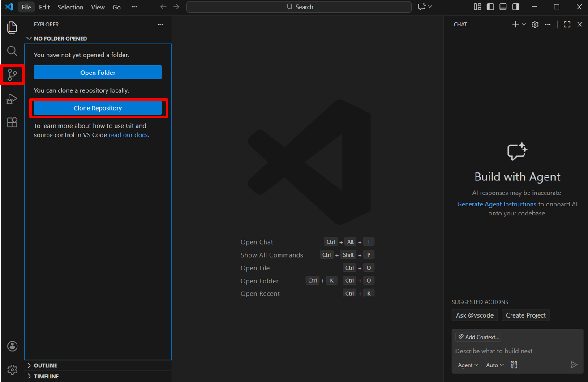Toggle the primary side bar
The image size is (588, 382).
(490, 7)
